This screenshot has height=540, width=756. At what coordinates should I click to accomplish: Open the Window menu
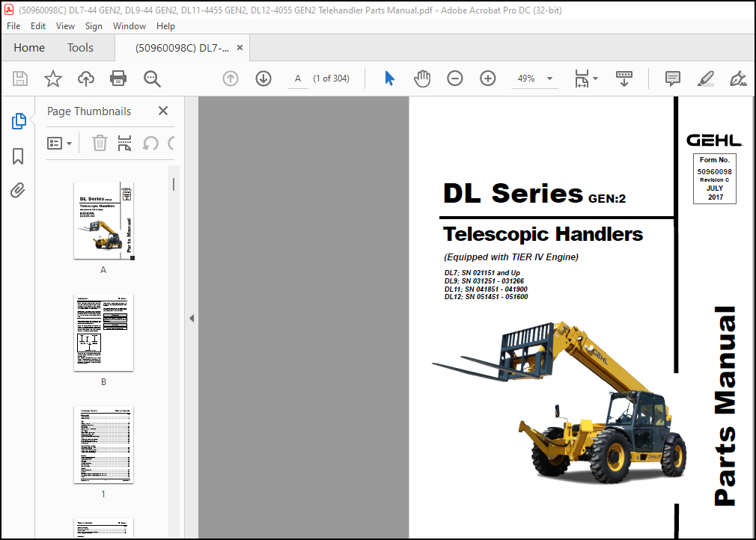(129, 26)
